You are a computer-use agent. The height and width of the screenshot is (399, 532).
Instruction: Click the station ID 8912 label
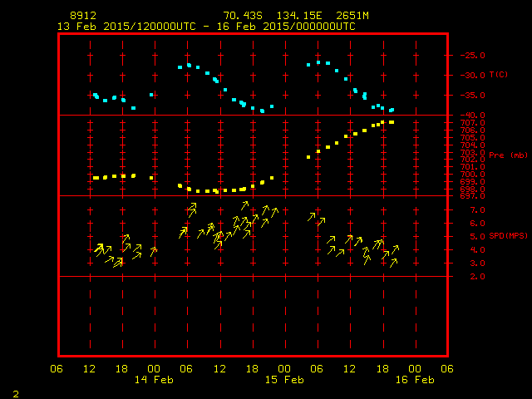[83, 16]
